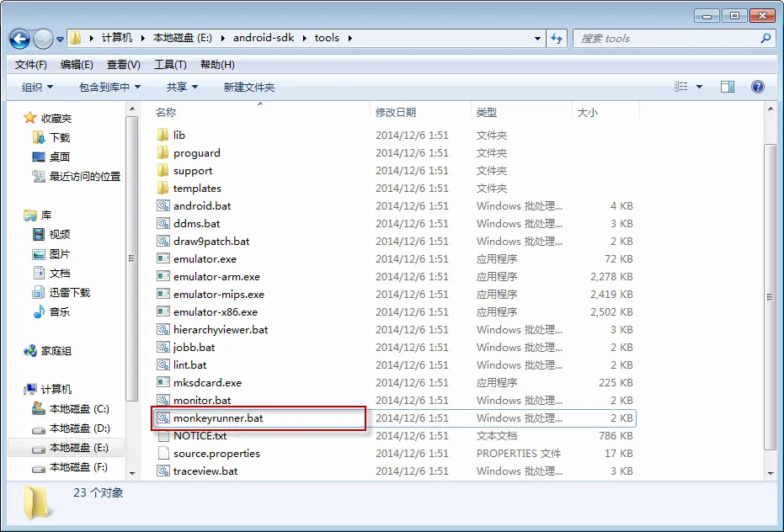The height and width of the screenshot is (532, 784).
Task: Select the hierarchyviewer.bat file icon
Action: pos(163,329)
